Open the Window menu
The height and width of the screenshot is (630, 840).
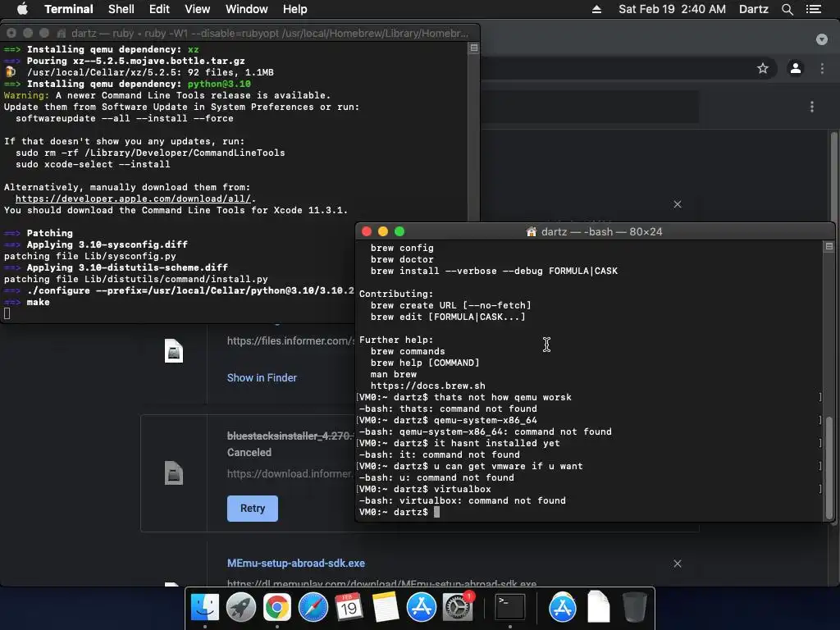point(246,9)
